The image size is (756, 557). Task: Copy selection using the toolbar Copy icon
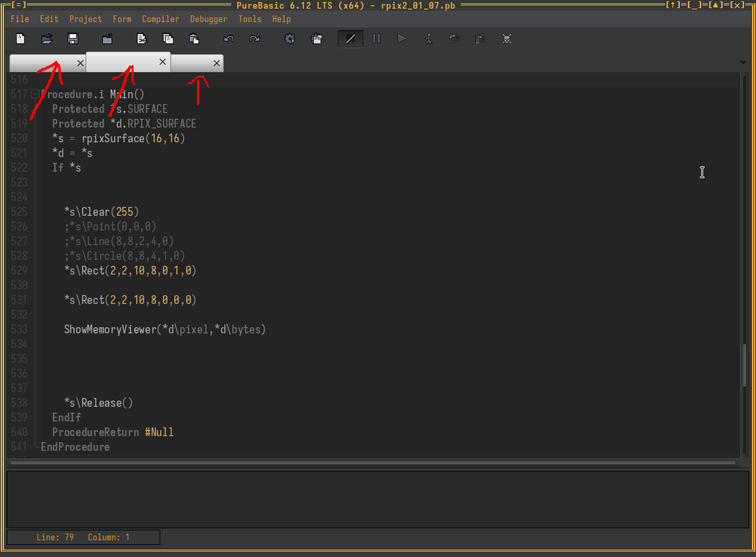168,39
